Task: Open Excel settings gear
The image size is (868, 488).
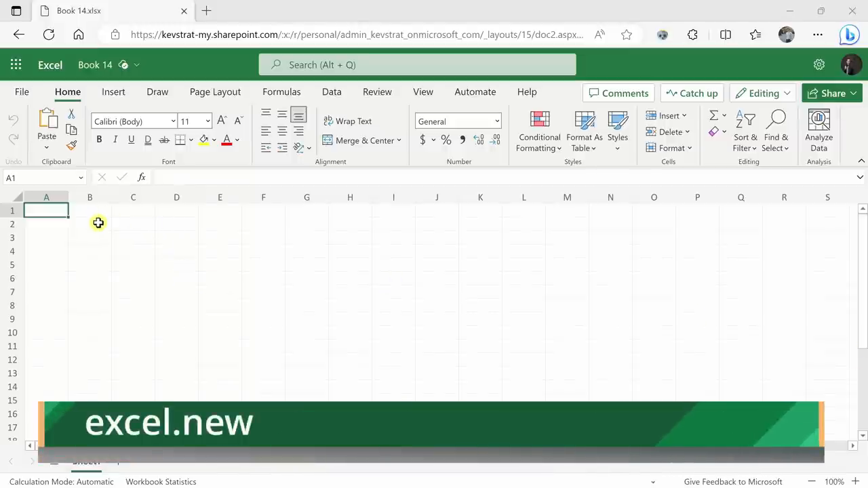Action: coord(819,64)
